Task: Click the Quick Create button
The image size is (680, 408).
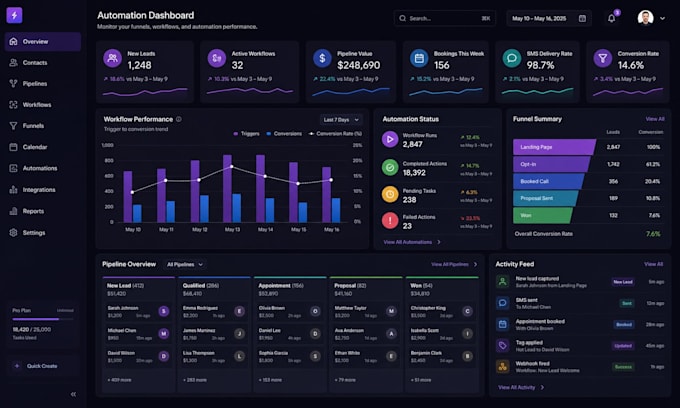Action: (42, 366)
